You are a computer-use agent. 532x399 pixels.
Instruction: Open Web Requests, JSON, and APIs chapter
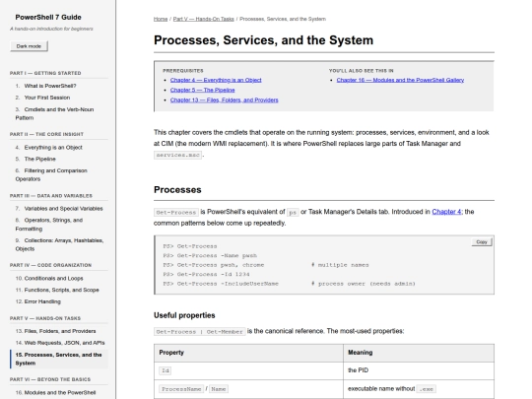[x=60, y=343]
